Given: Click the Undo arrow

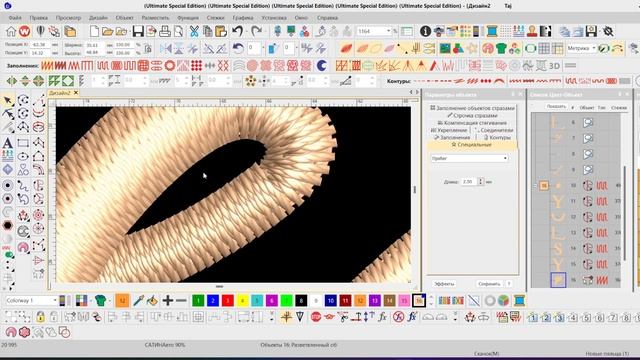Looking at the screenshot, I should pyautogui.click(x=238, y=31).
